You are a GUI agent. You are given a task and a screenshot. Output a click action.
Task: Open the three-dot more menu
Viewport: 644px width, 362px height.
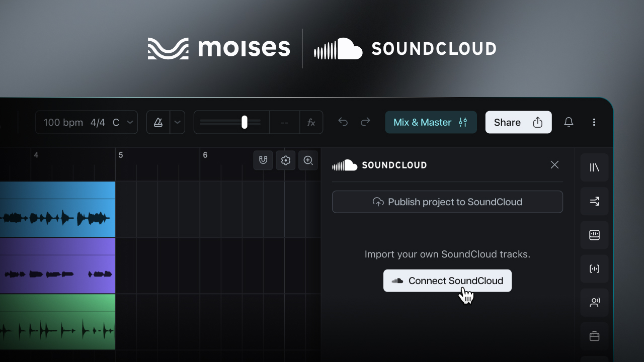coord(594,122)
